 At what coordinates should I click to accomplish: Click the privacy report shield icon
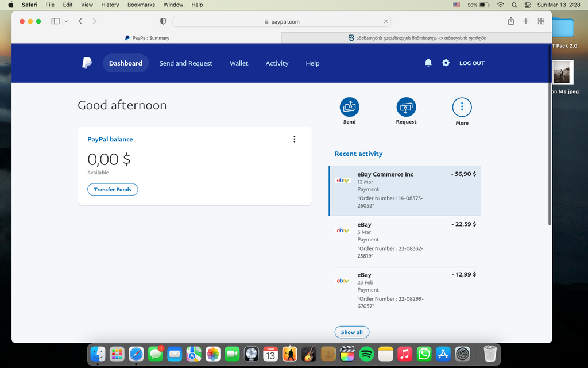click(163, 21)
